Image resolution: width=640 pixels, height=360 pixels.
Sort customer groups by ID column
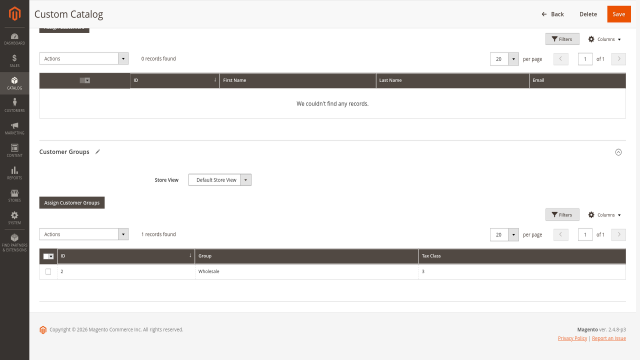pyautogui.click(x=126, y=256)
